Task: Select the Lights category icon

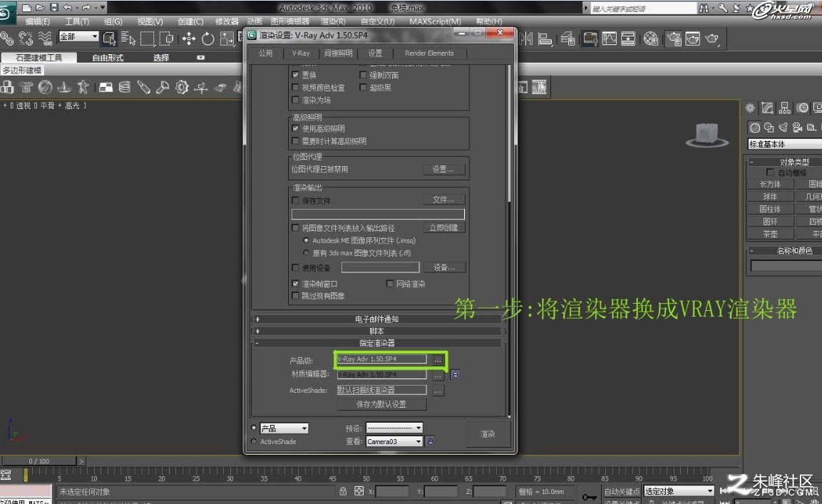Action: 784,128
